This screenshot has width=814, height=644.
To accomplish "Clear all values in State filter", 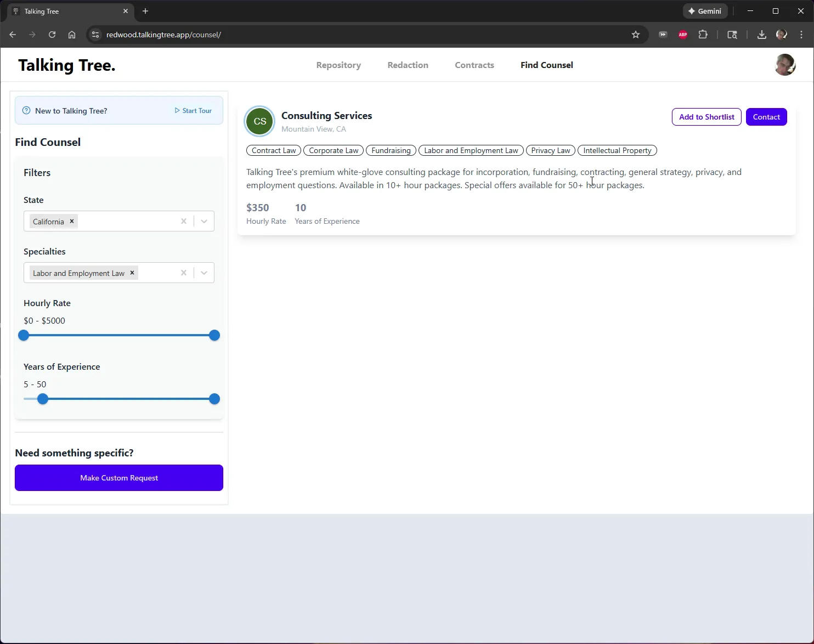I will point(184,221).
